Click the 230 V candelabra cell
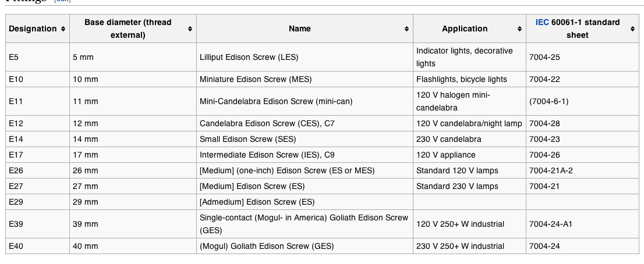The width and height of the screenshot is (644, 264). [448, 139]
